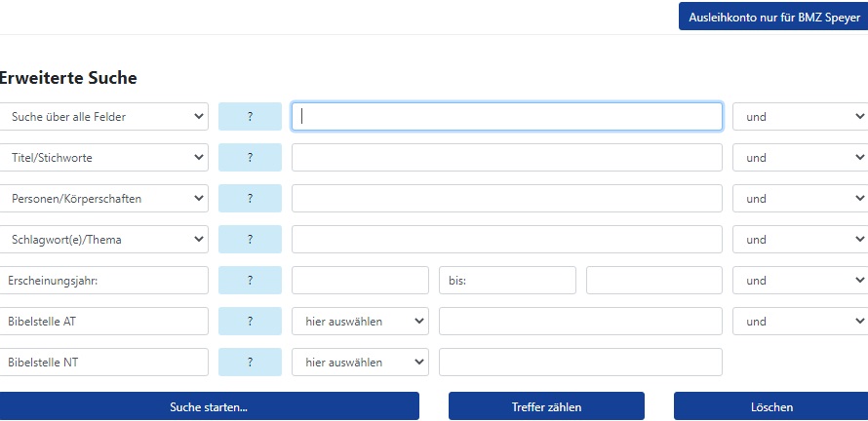Clear the form with the Löschen button
The image size is (868, 421).
click(771, 406)
